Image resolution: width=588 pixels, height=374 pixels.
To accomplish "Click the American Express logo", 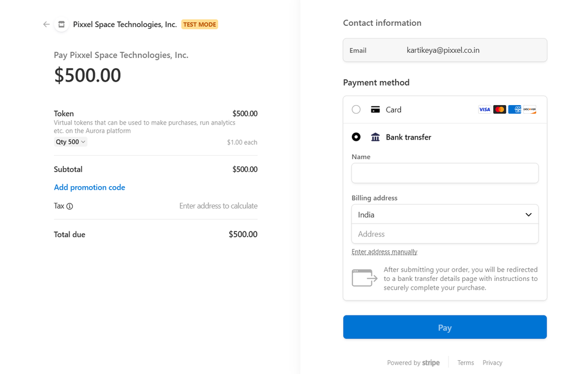I will (x=514, y=110).
